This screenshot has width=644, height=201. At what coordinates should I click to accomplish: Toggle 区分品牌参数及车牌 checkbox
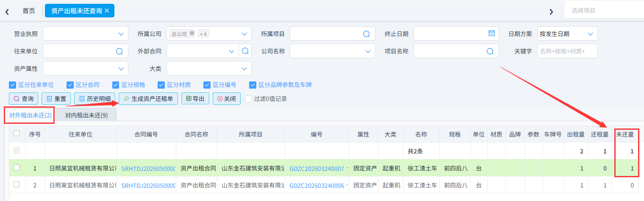pyautogui.click(x=253, y=85)
